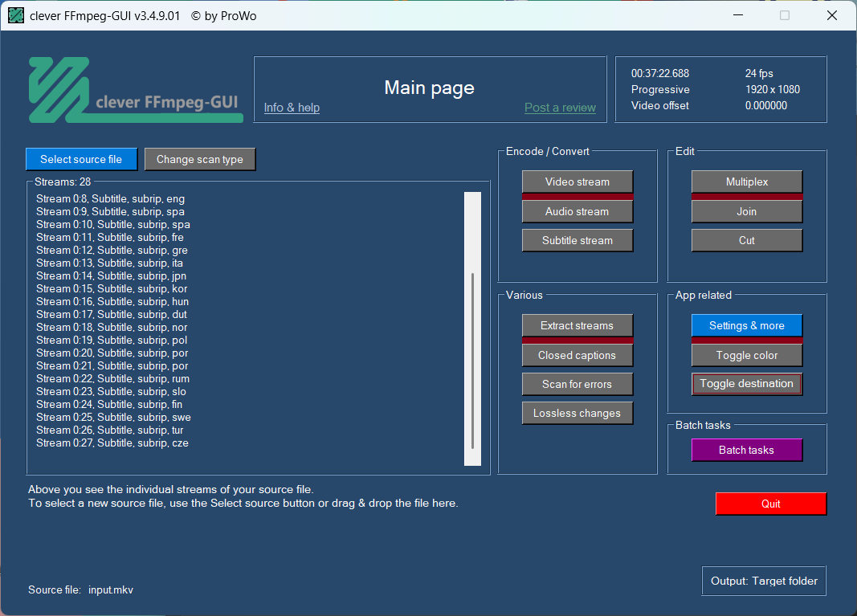Choose the Multiplex edit option
The height and width of the screenshot is (616, 857).
pyautogui.click(x=746, y=182)
